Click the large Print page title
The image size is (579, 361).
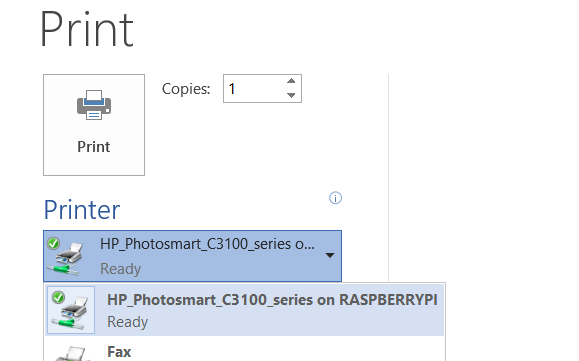click(87, 29)
